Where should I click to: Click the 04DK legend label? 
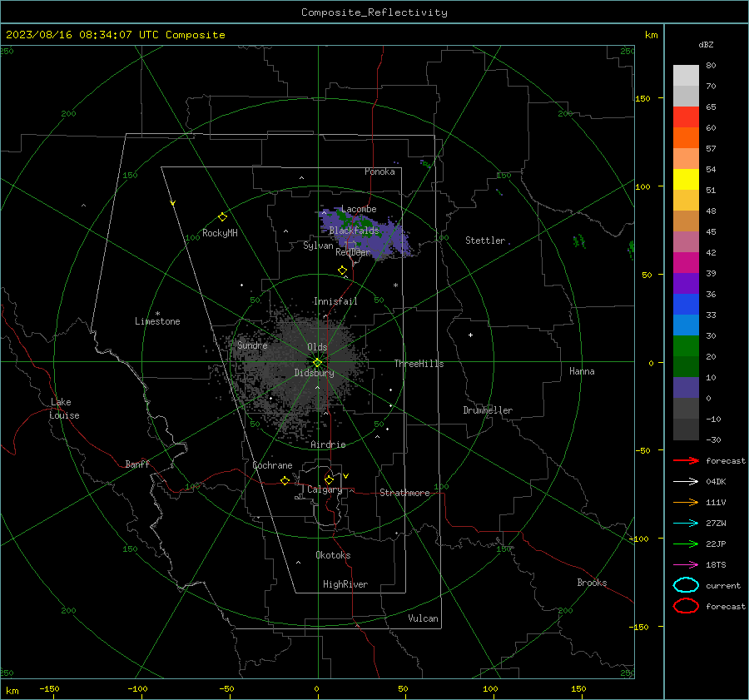[716, 482]
